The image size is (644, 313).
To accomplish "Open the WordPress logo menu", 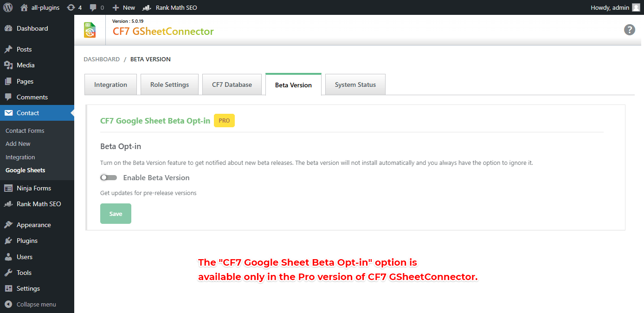I will coord(8,7).
